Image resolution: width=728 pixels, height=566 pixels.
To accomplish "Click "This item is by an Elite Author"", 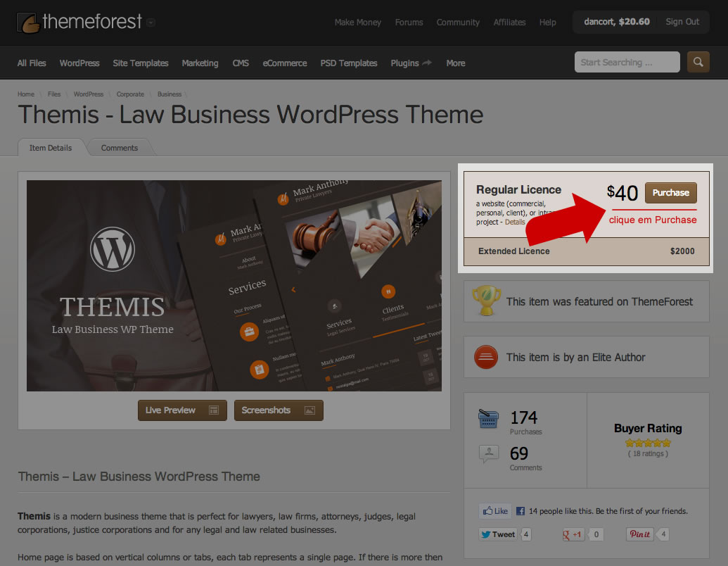I will point(575,358).
